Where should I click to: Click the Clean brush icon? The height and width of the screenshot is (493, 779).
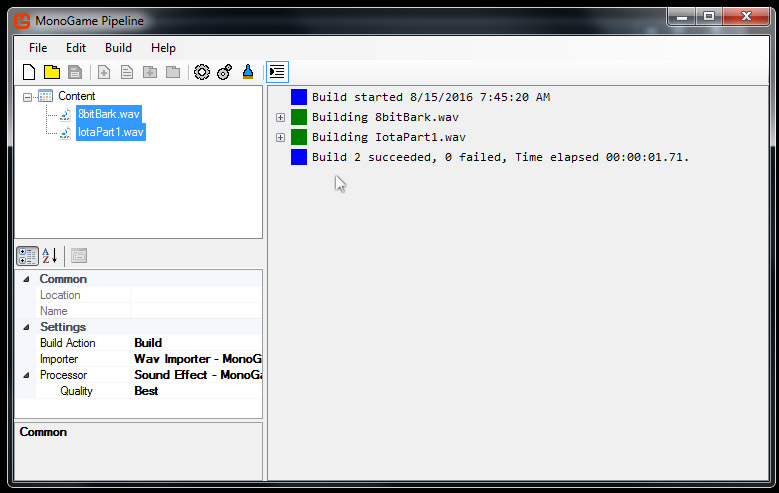pyautogui.click(x=248, y=72)
